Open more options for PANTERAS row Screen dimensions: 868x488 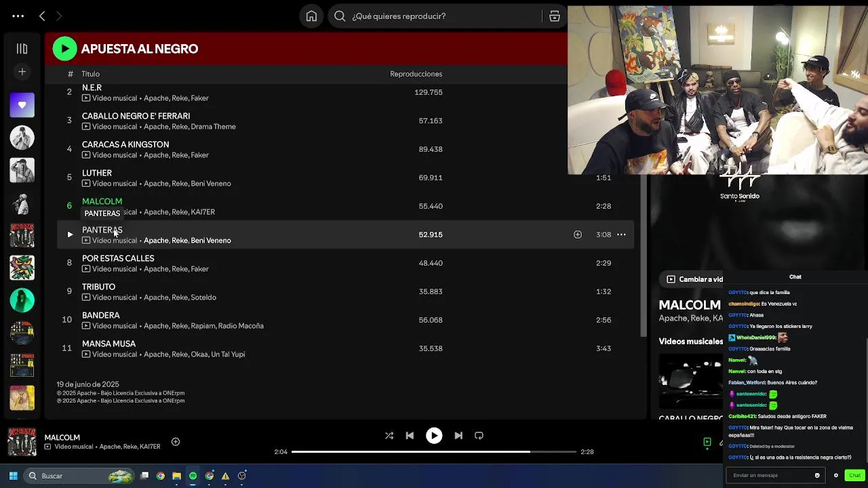click(x=621, y=235)
